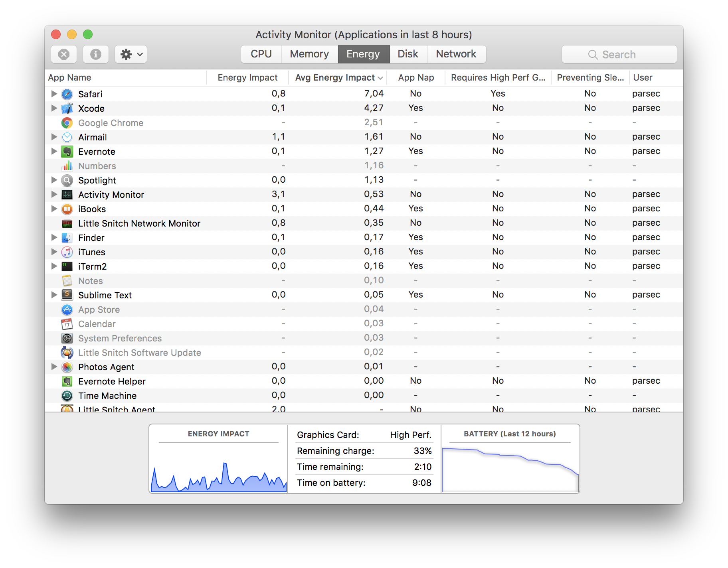Sort by Preventing Sleep column header
This screenshot has height=568, width=728.
coord(590,78)
